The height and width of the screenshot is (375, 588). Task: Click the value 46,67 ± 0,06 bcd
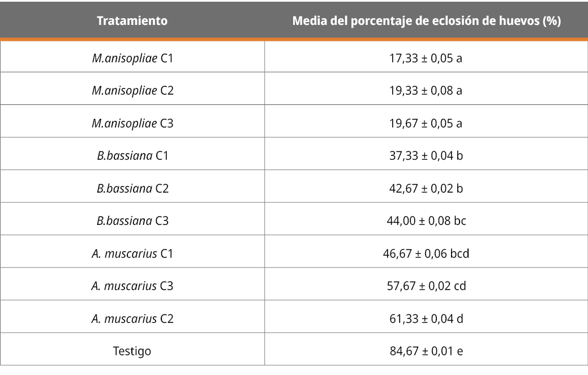pos(426,253)
